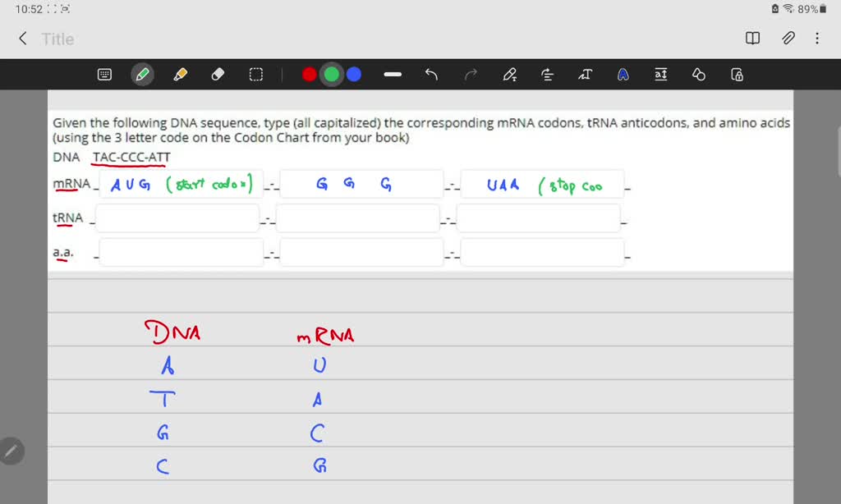This screenshot has width=841, height=504.
Task: Open the pen settings options
Action: click(510, 74)
